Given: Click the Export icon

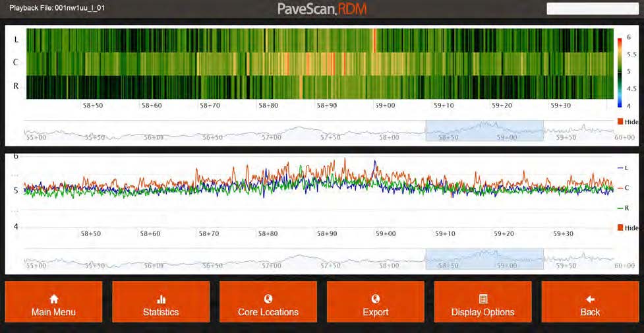Looking at the screenshot, I should click(375, 299).
